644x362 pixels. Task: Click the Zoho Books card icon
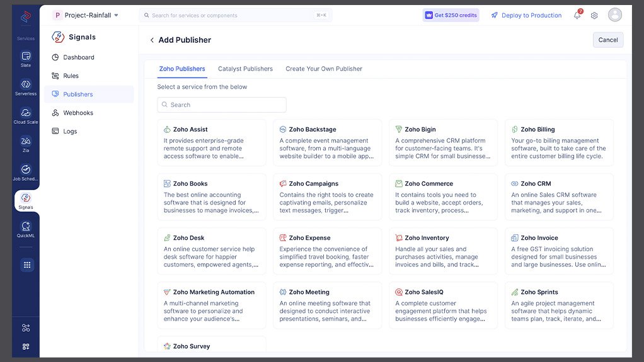(x=167, y=183)
